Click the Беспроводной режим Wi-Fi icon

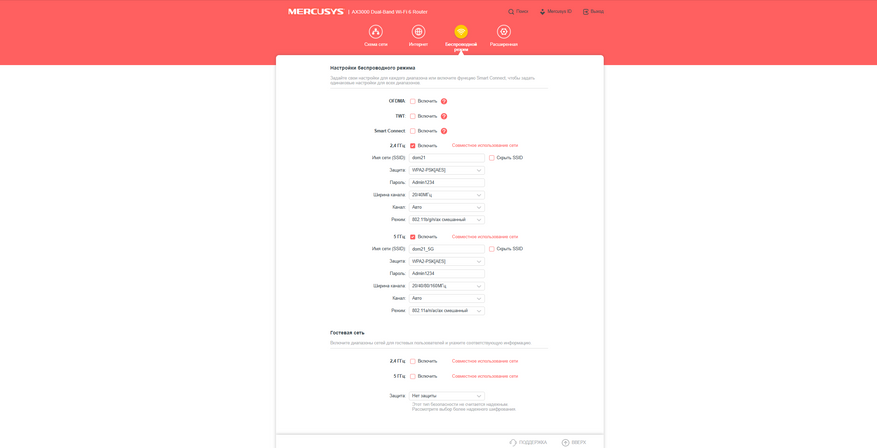[x=461, y=32]
